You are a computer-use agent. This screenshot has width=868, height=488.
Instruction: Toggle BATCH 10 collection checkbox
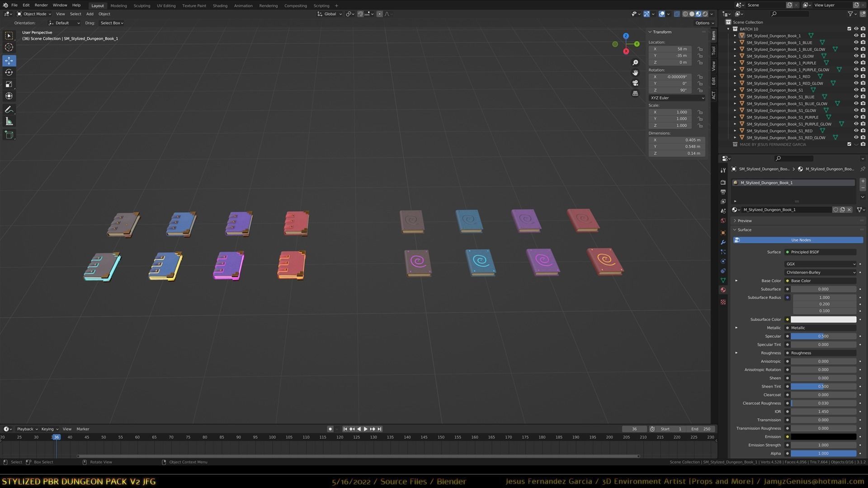coord(849,29)
